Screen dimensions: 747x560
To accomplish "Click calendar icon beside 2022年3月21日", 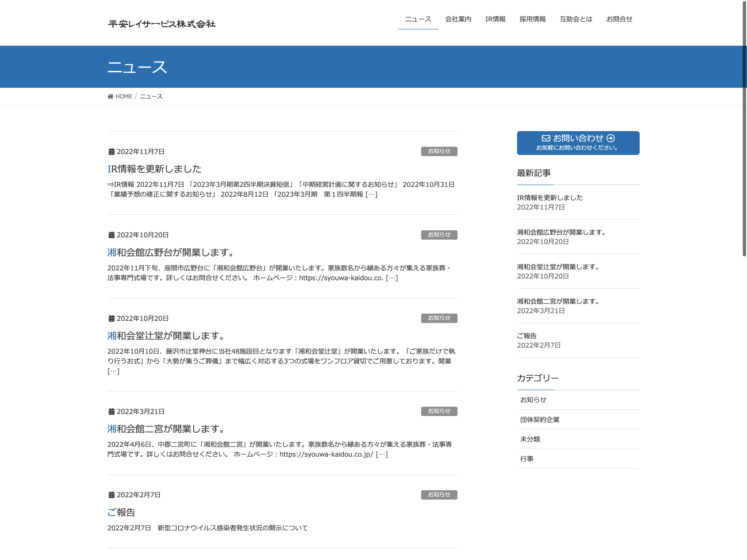I will coord(111,411).
